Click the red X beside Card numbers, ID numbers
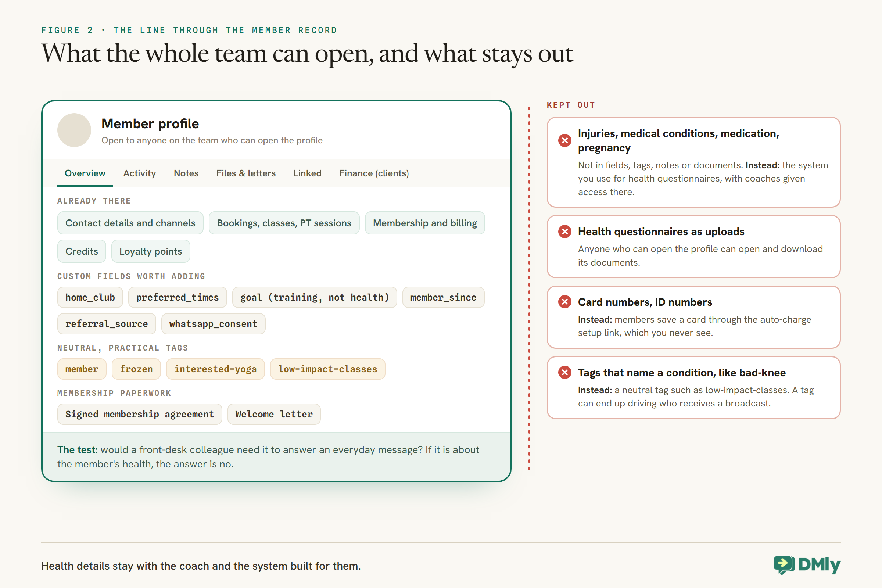This screenshot has width=882, height=588. [x=564, y=302]
